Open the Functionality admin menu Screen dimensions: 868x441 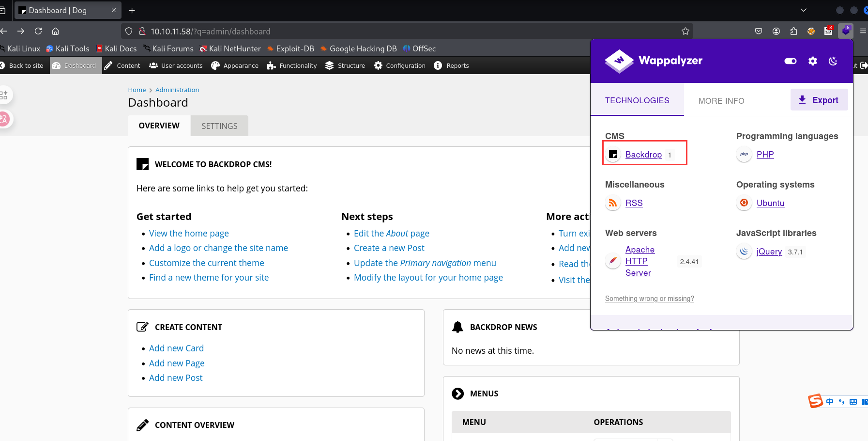pos(292,66)
